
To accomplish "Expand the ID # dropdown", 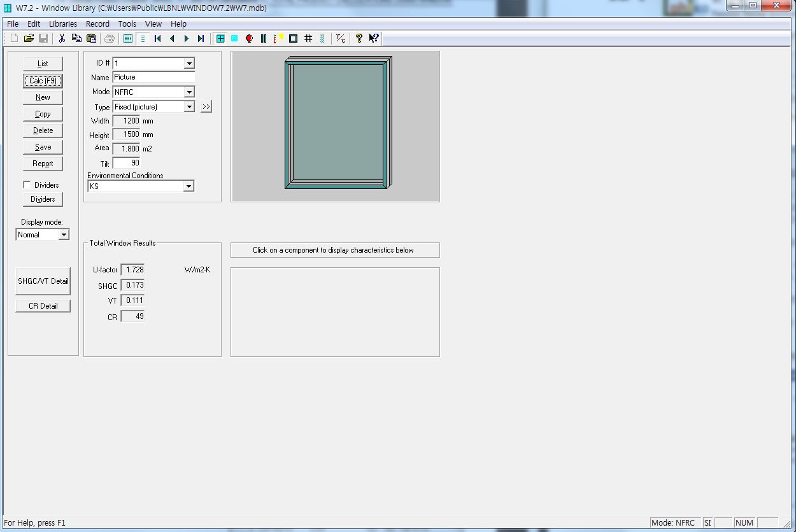I will click(x=189, y=64).
